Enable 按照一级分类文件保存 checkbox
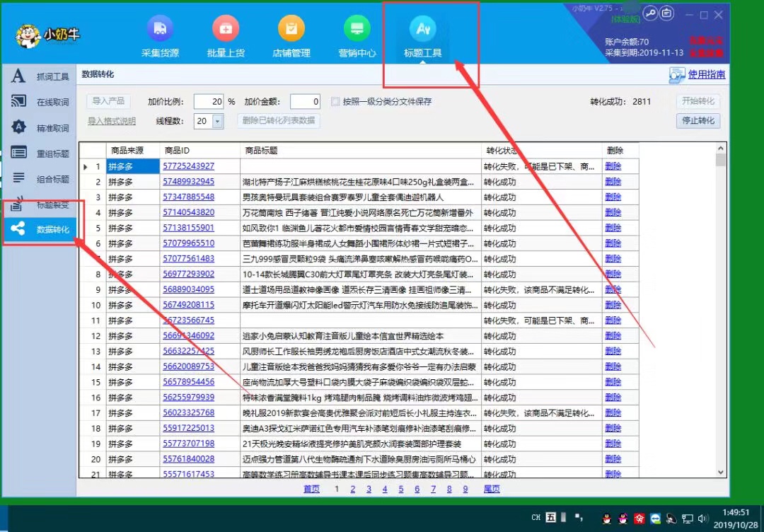This screenshot has width=764, height=532. pos(335,101)
